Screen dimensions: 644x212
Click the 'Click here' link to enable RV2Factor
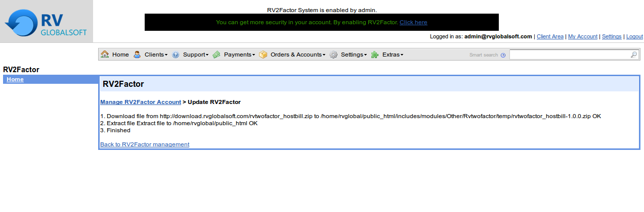(413, 22)
